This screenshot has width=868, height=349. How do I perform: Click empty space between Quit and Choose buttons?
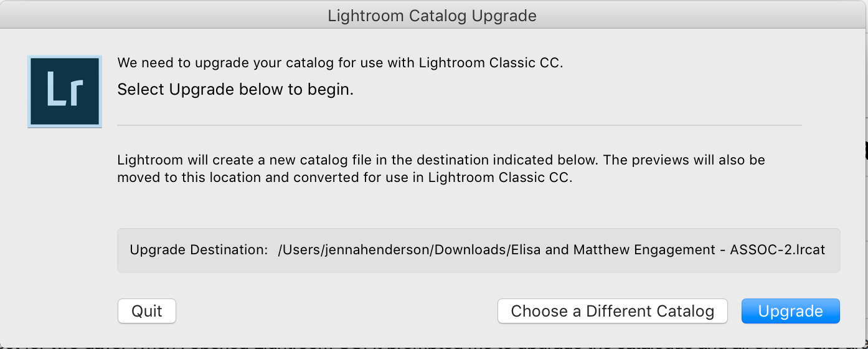click(336, 311)
